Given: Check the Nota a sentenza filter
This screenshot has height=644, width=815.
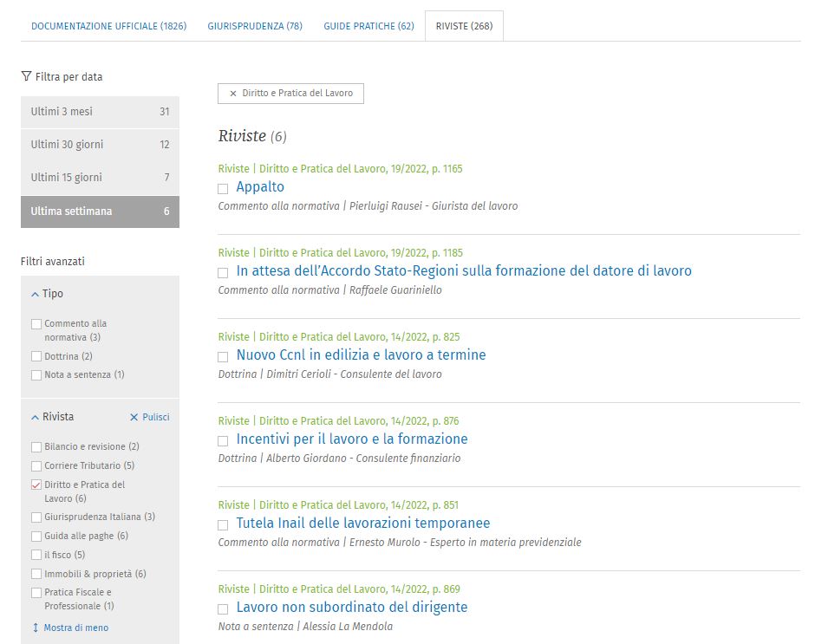Looking at the screenshot, I should click(36, 375).
